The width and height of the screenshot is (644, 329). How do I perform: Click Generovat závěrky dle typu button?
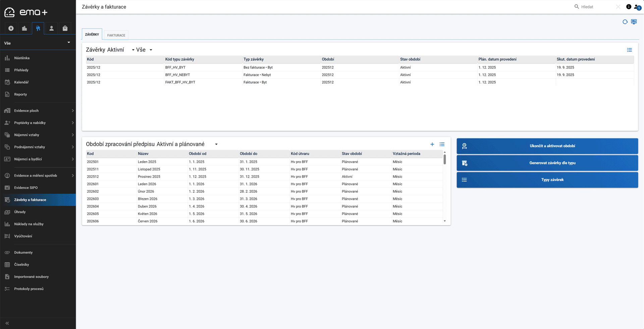pyautogui.click(x=547, y=163)
